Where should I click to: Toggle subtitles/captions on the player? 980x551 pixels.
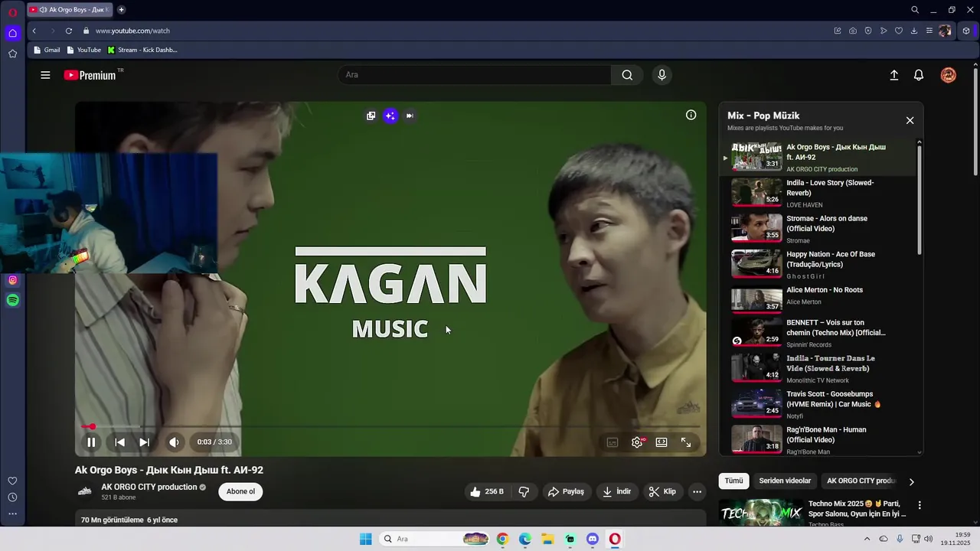pyautogui.click(x=612, y=442)
